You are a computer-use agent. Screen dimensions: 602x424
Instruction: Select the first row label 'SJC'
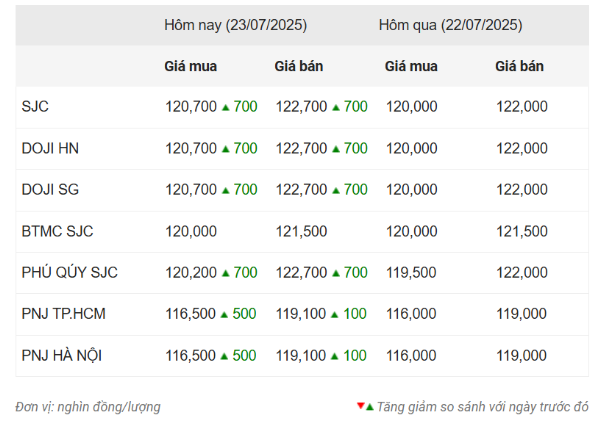(35, 107)
